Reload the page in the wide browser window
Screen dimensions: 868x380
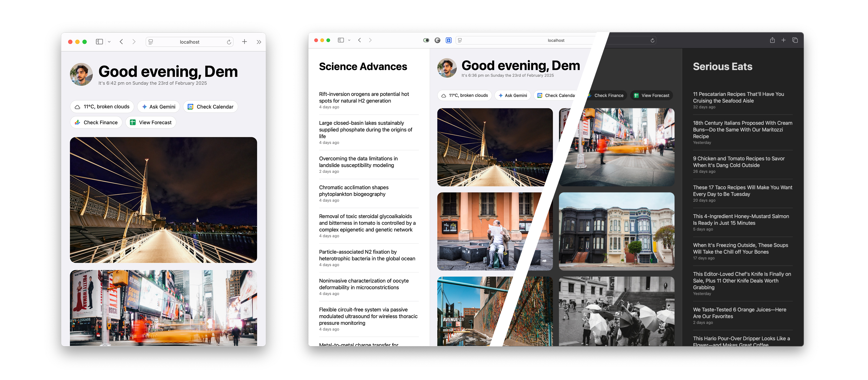(652, 40)
